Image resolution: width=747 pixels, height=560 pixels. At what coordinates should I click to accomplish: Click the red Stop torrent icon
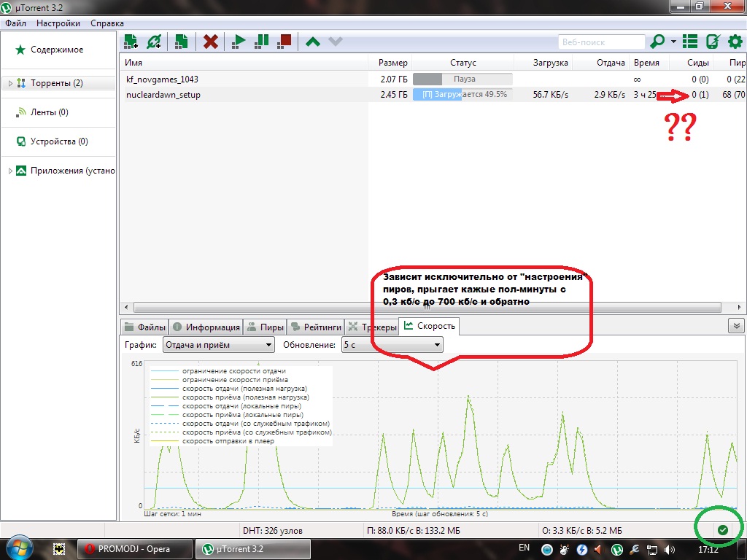[x=285, y=42]
